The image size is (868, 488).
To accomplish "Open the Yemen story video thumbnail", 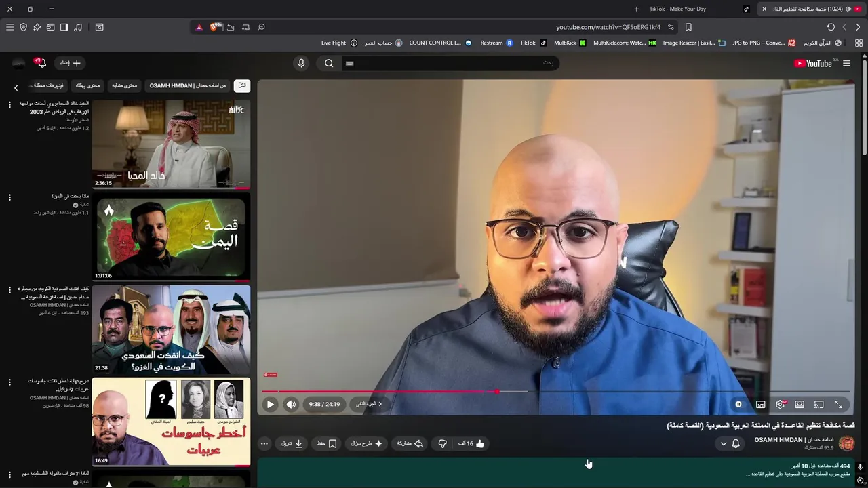I will [x=171, y=237].
